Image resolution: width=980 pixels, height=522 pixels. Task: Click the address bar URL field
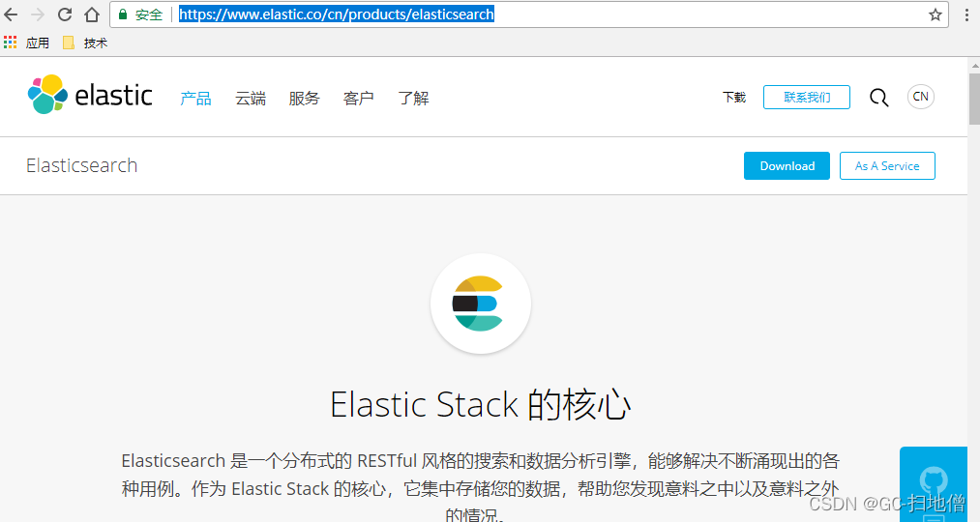(529, 14)
